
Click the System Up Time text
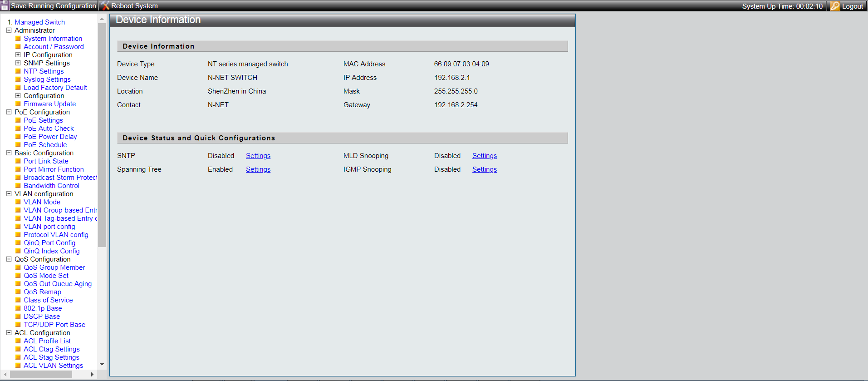pos(782,6)
